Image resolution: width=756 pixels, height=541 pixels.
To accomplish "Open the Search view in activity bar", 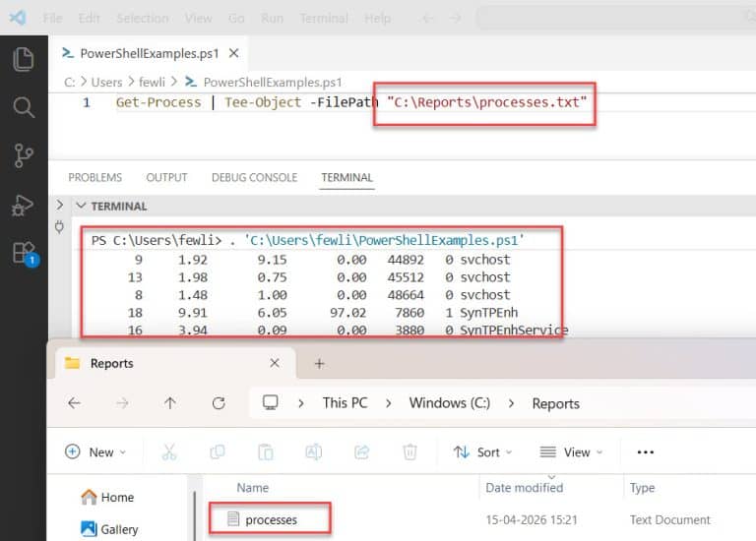I will [24, 107].
